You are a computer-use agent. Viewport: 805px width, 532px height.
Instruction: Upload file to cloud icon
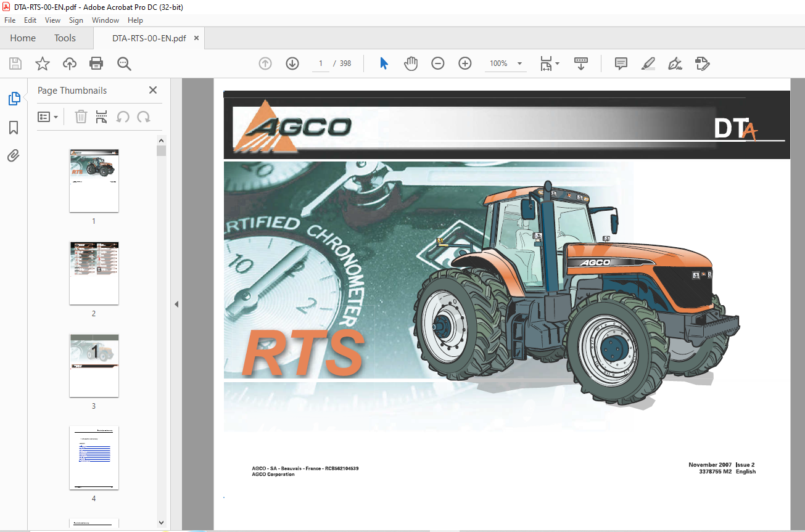coord(69,63)
